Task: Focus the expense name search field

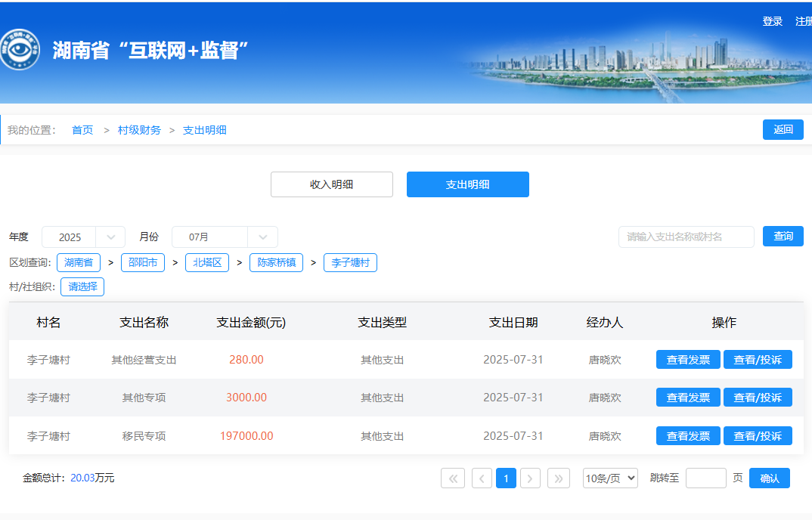Action: (686, 237)
